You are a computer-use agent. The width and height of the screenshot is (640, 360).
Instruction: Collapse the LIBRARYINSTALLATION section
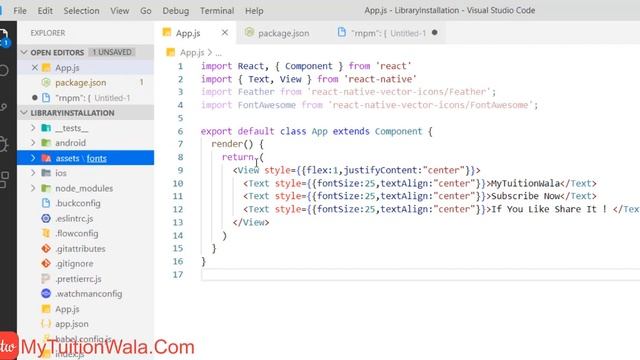[24, 113]
